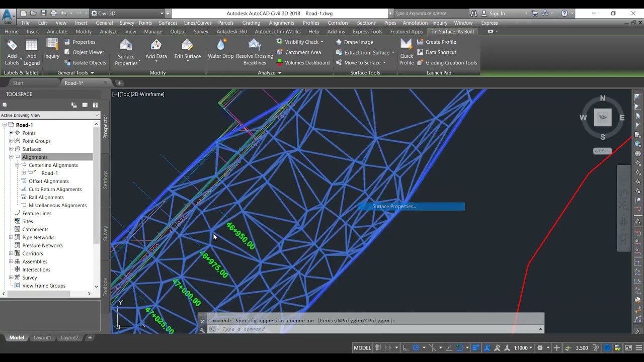
Task: Expand the Extract from Surface dropdown
Action: (393, 53)
